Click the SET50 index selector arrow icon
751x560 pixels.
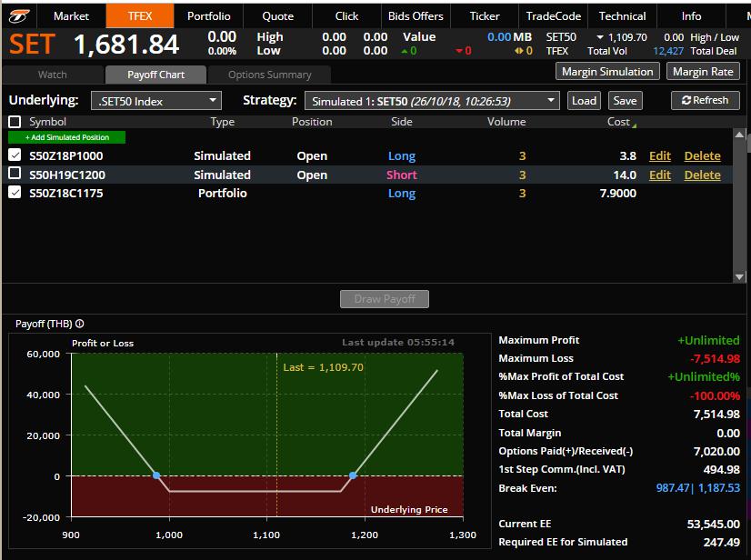coord(600,37)
